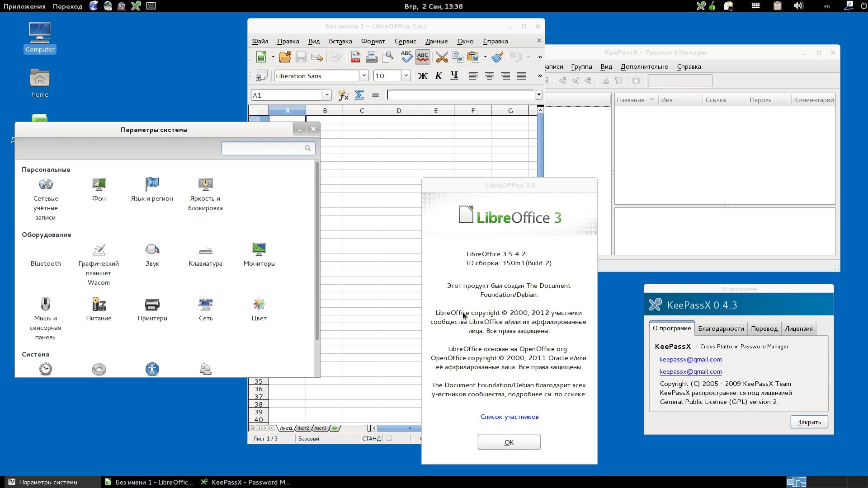Image resolution: width=868 pixels, height=488 pixels.
Task: Toggle Underline formatting in Calc
Action: point(454,76)
